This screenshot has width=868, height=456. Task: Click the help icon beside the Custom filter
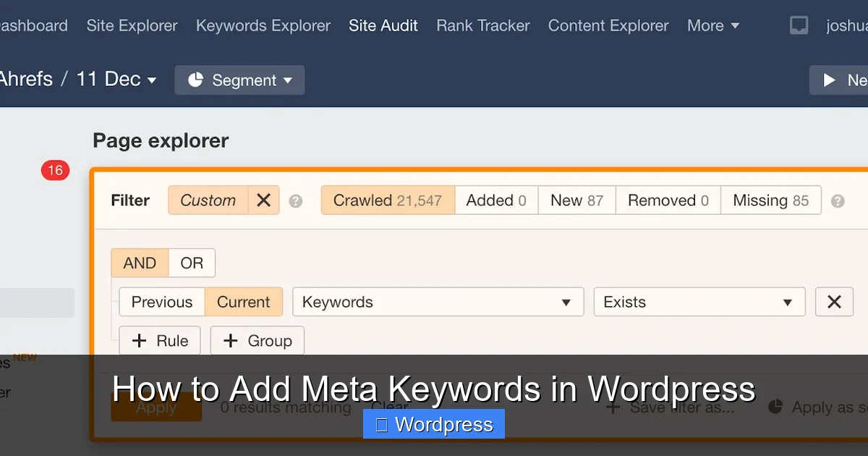click(295, 200)
